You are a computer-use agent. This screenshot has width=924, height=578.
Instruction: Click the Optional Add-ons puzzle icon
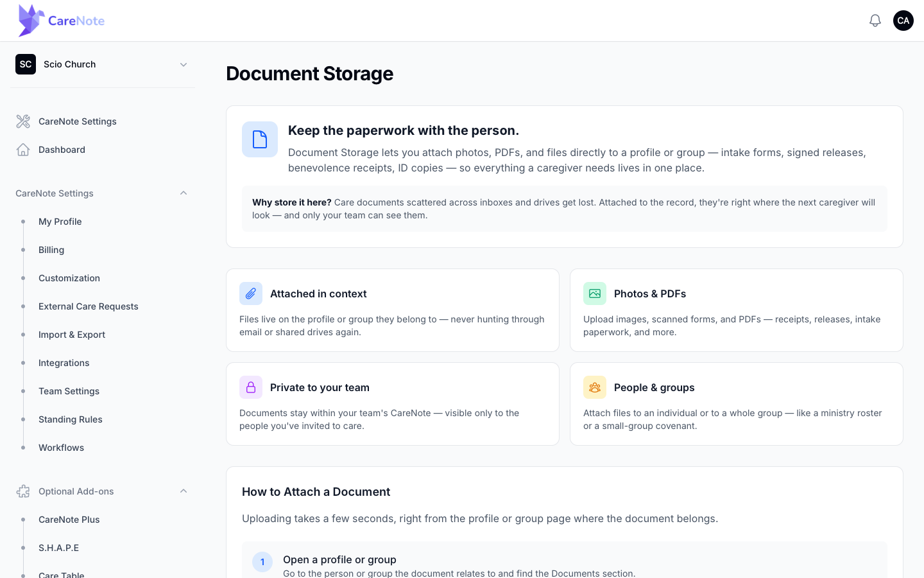coord(23,491)
